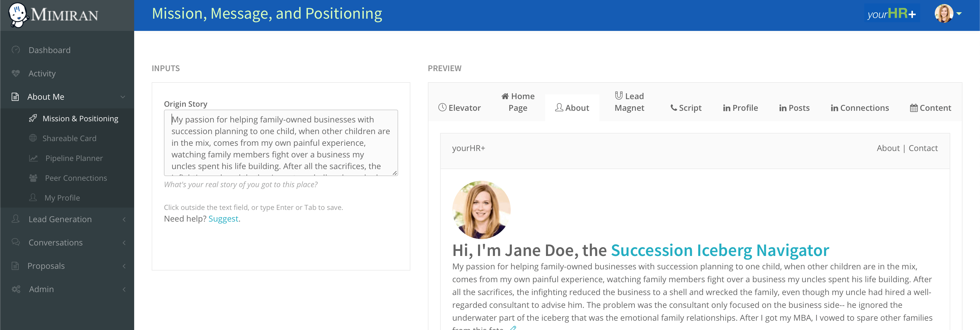Click the gears icon beside Admin
This screenshot has width=980, height=330.
tap(16, 289)
